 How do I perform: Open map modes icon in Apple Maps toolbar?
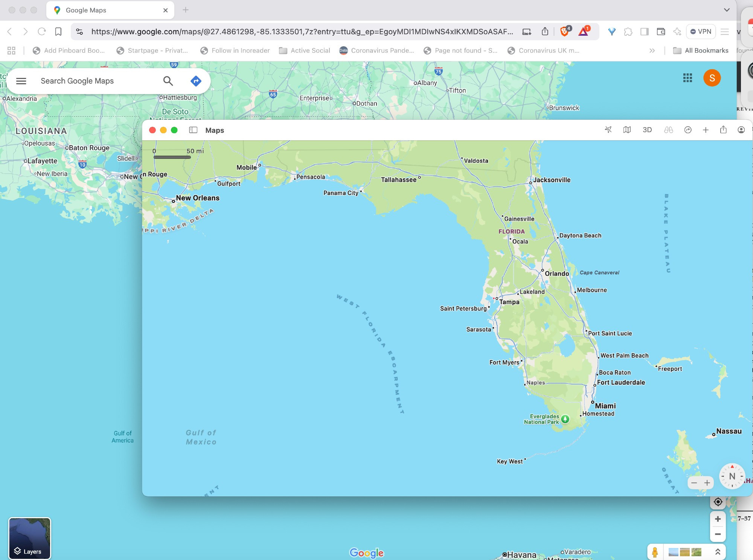coord(627,130)
